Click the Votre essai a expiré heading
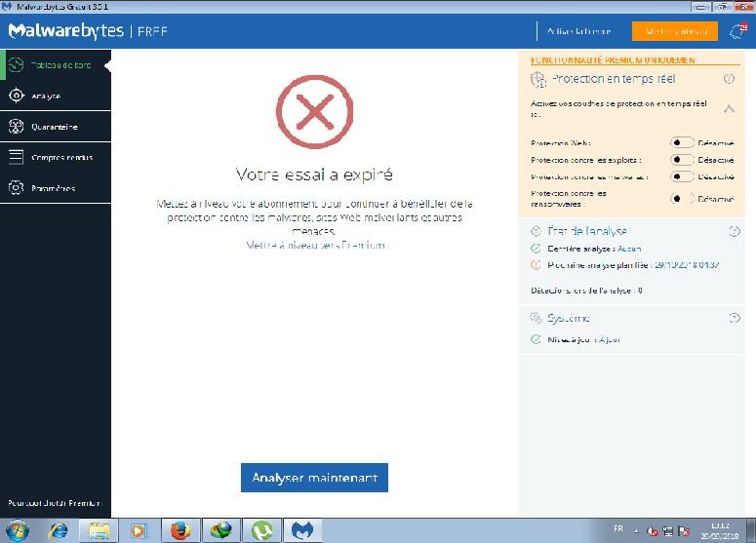 [314, 175]
